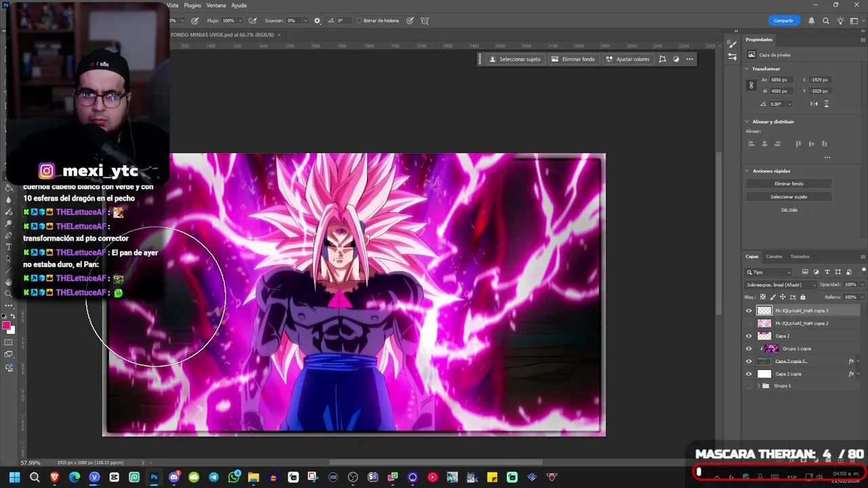Expand effects on Capa 2 copia 5
Image resolution: width=868 pixels, height=488 pixels.
859,361
